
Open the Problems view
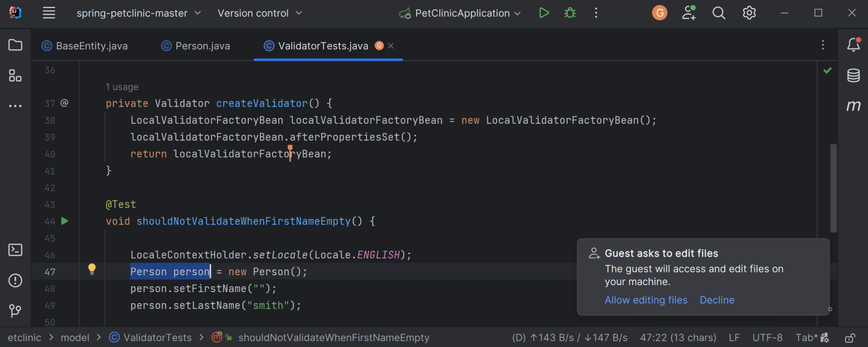point(15,280)
